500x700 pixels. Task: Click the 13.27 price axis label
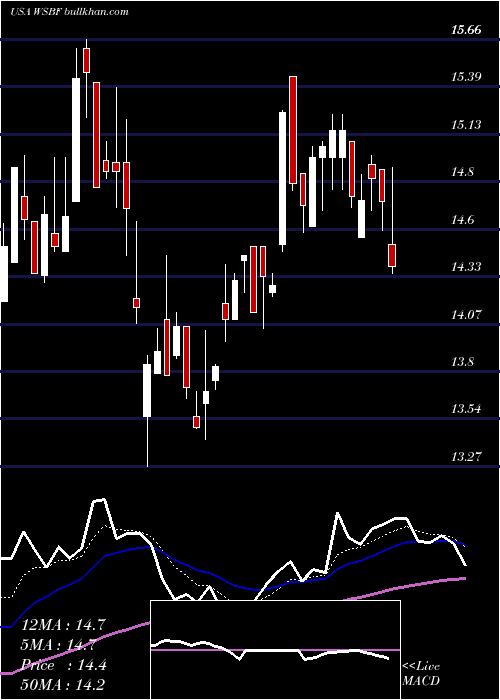click(466, 457)
